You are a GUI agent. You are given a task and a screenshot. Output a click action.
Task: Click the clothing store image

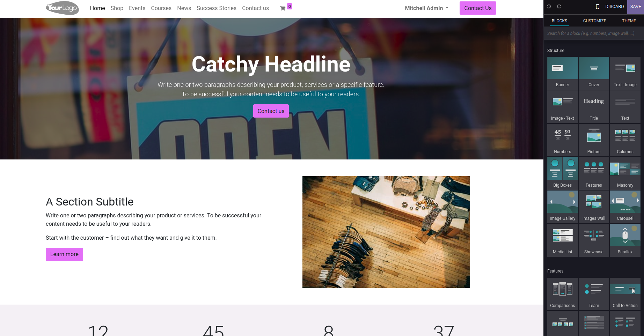(x=386, y=232)
